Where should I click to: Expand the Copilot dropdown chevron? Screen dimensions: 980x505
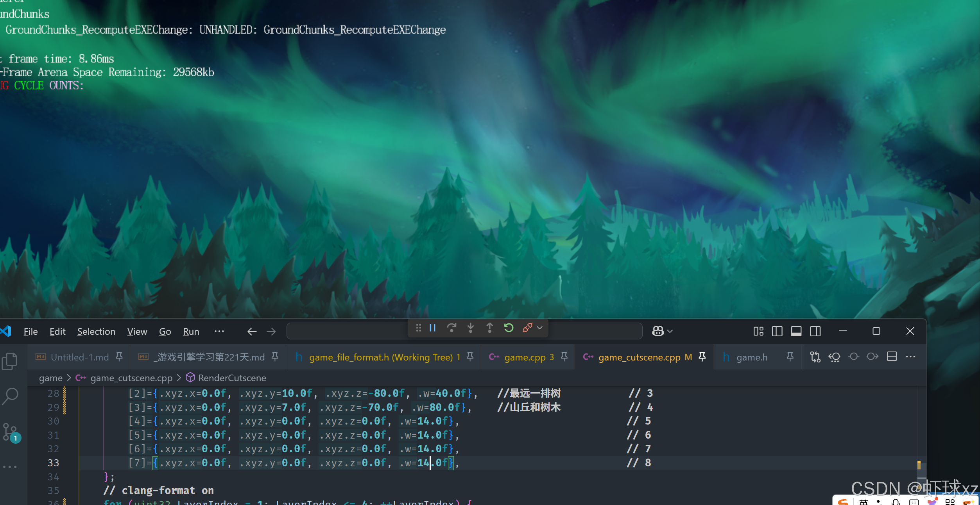click(x=670, y=332)
